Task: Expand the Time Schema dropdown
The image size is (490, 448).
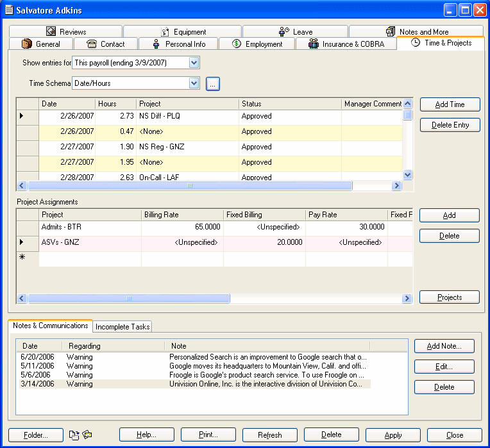Action: coord(194,83)
